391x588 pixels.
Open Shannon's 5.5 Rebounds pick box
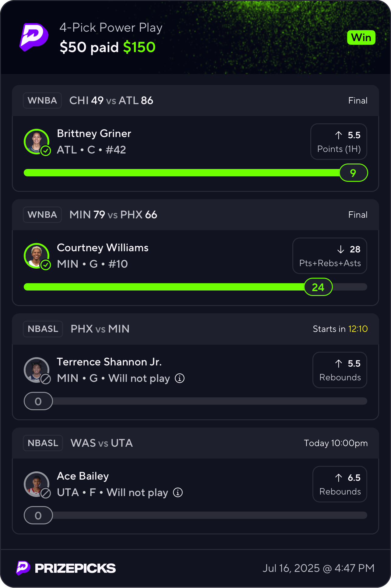pyautogui.click(x=340, y=370)
